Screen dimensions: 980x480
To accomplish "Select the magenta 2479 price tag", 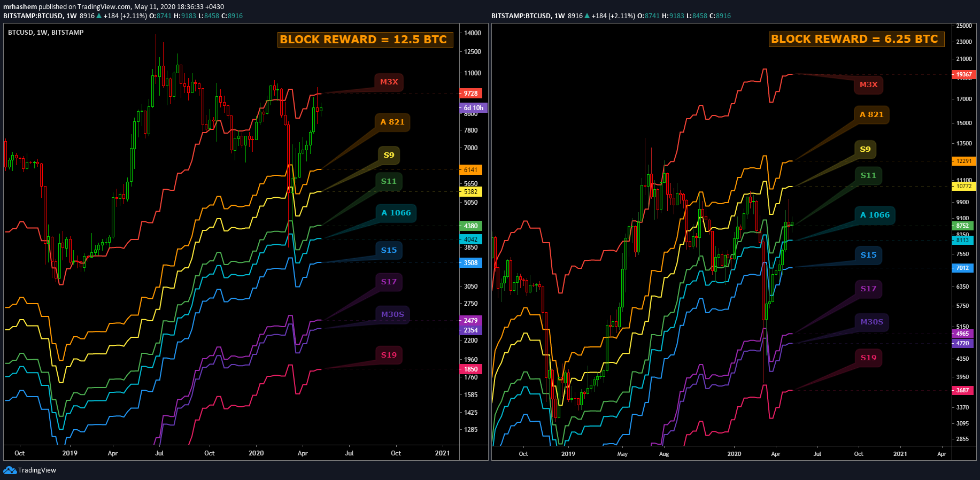I will tap(470, 321).
